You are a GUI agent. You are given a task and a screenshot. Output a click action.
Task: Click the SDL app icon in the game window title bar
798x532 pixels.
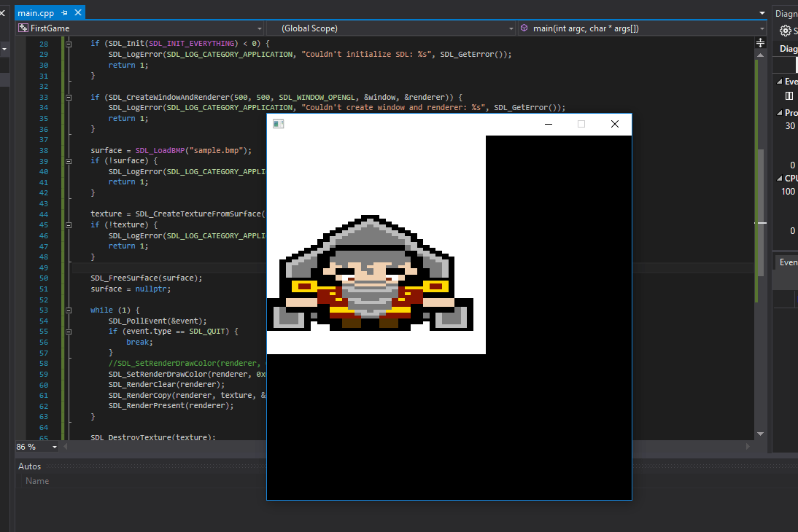coord(278,124)
